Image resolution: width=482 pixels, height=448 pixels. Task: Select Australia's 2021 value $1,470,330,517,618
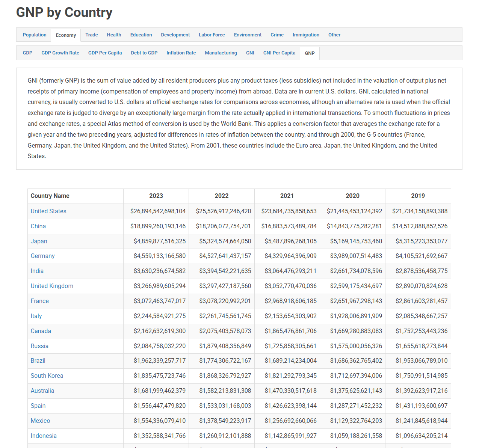pos(291,391)
